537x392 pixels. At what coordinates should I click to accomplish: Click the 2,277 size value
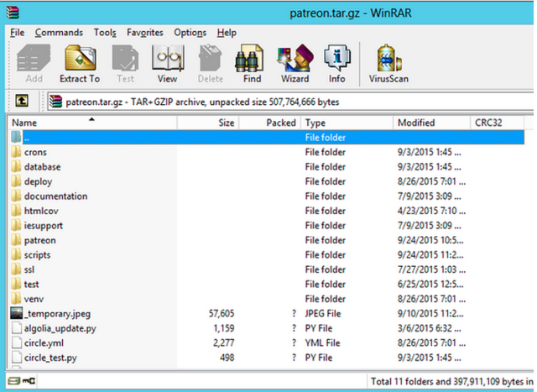(224, 343)
